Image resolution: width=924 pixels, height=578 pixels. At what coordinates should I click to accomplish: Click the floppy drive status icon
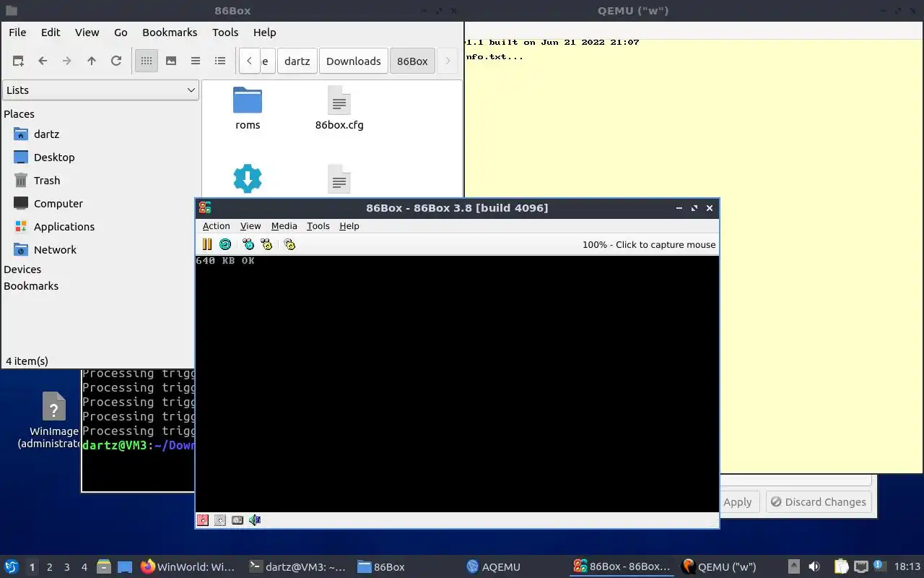[203, 520]
